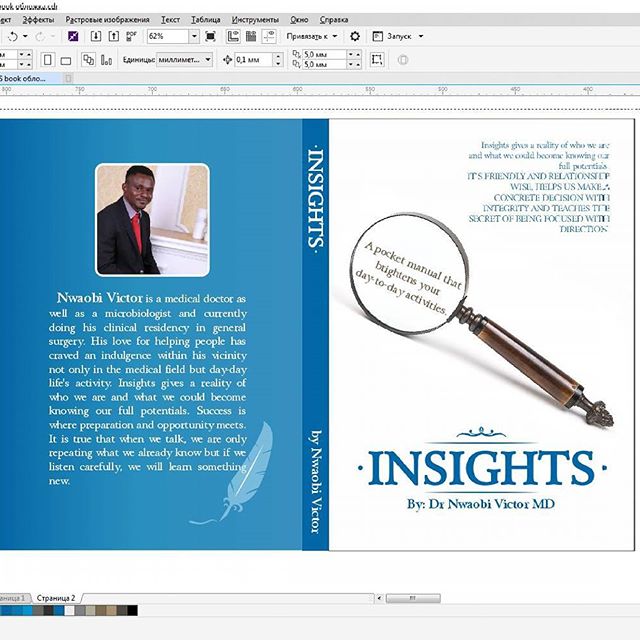Toggle the show grid icon

click(251, 36)
